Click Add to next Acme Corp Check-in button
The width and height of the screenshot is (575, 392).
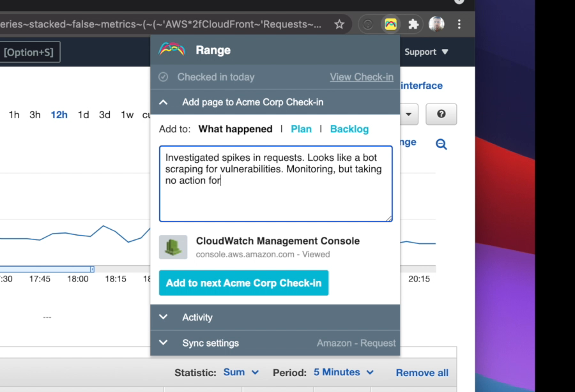point(243,283)
